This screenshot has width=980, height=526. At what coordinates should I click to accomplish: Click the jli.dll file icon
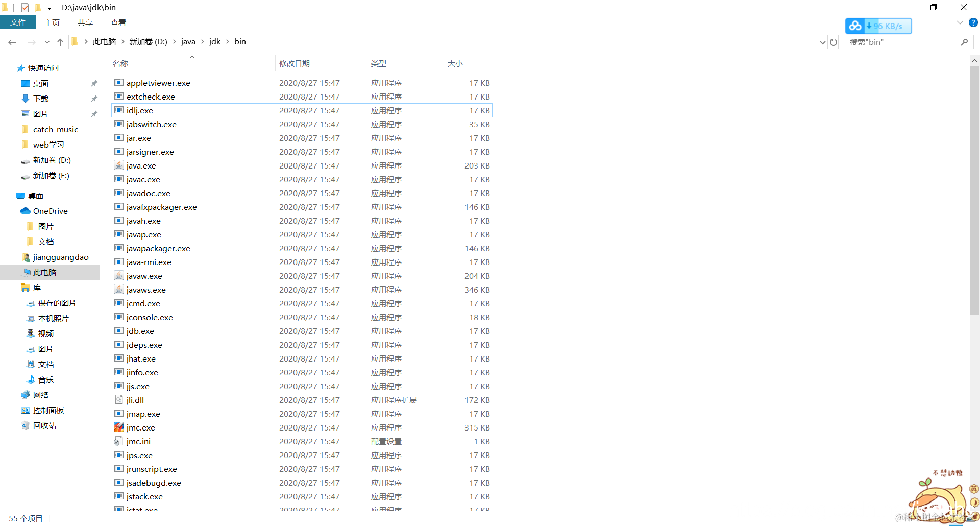119,400
